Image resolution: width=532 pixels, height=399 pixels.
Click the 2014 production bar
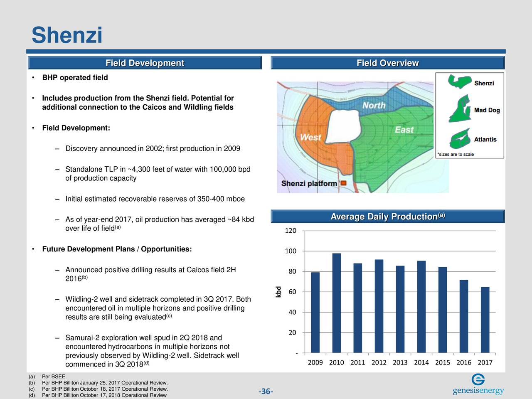click(421, 307)
